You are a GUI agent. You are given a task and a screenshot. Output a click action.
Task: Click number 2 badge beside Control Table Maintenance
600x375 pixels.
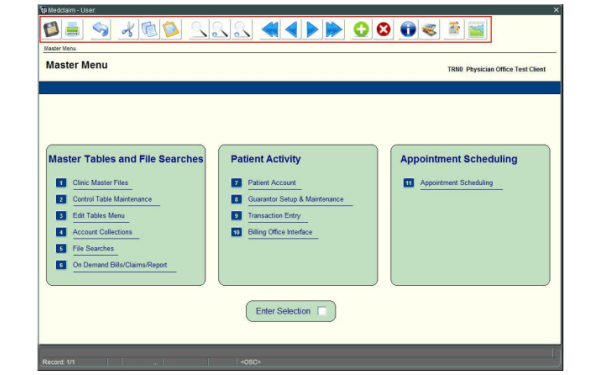coord(61,199)
